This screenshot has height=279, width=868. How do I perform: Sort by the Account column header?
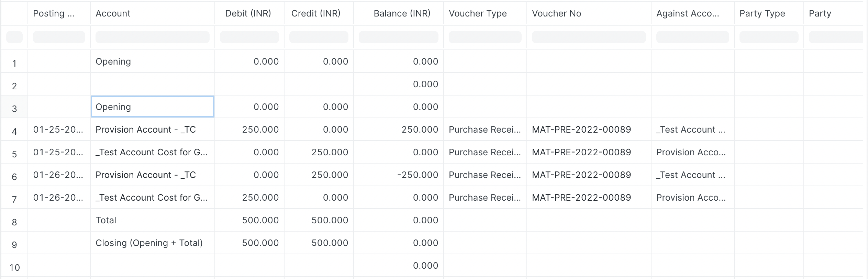point(113,13)
